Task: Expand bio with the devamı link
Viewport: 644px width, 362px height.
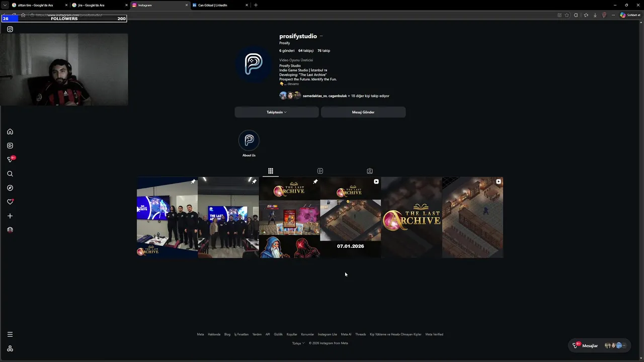Action: pos(293,84)
